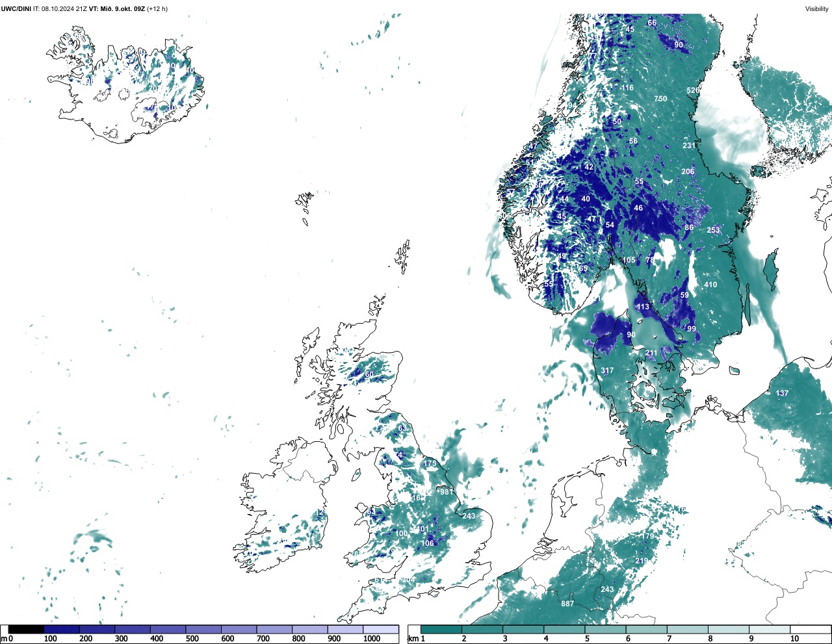Click the map value '175' in northern England

[x=430, y=463]
